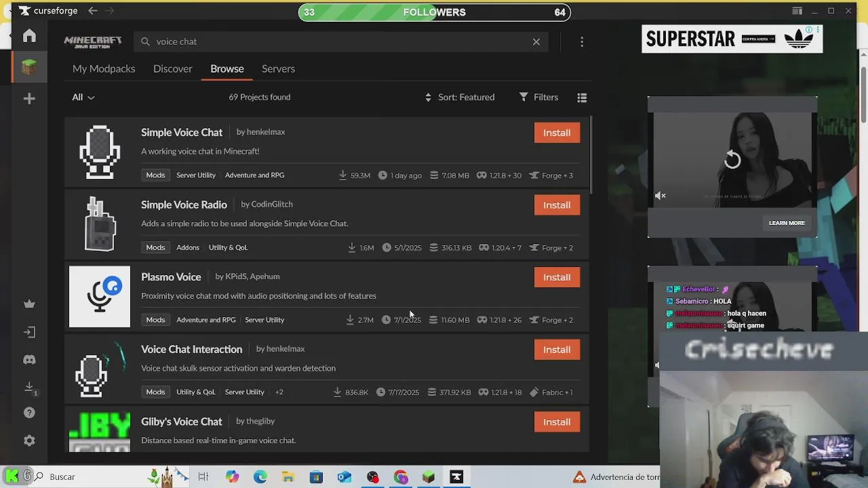Open author thegliby's profile link

coord(260,421)
